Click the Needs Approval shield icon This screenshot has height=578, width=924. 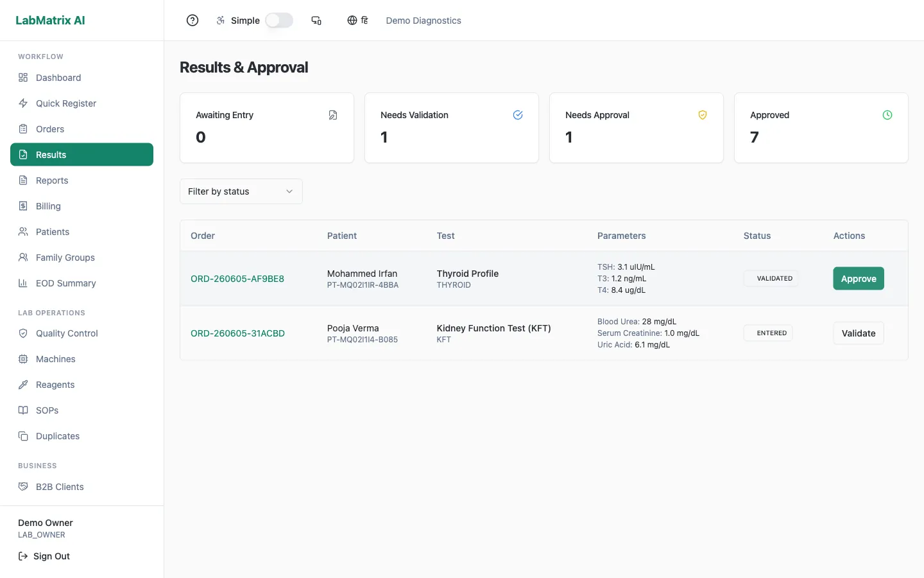(x=703, y=115)
